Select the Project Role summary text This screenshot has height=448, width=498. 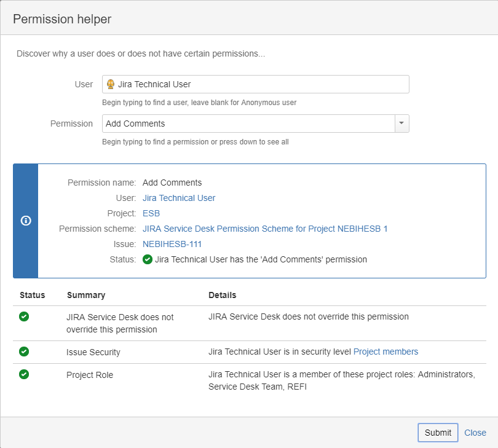[90, 375]
